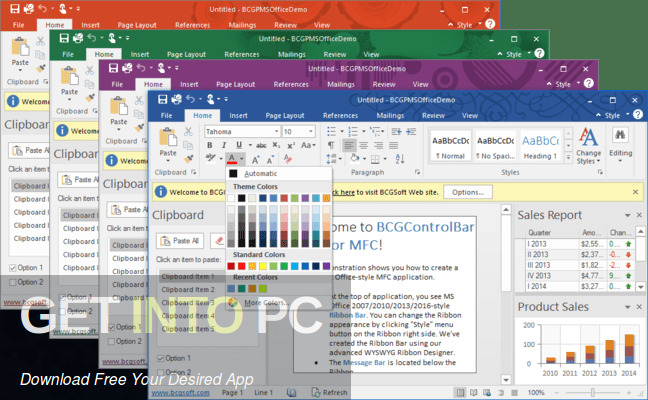Open the Tahoma font name dropdown
The image size is (648, 400).
pos(276,131)
